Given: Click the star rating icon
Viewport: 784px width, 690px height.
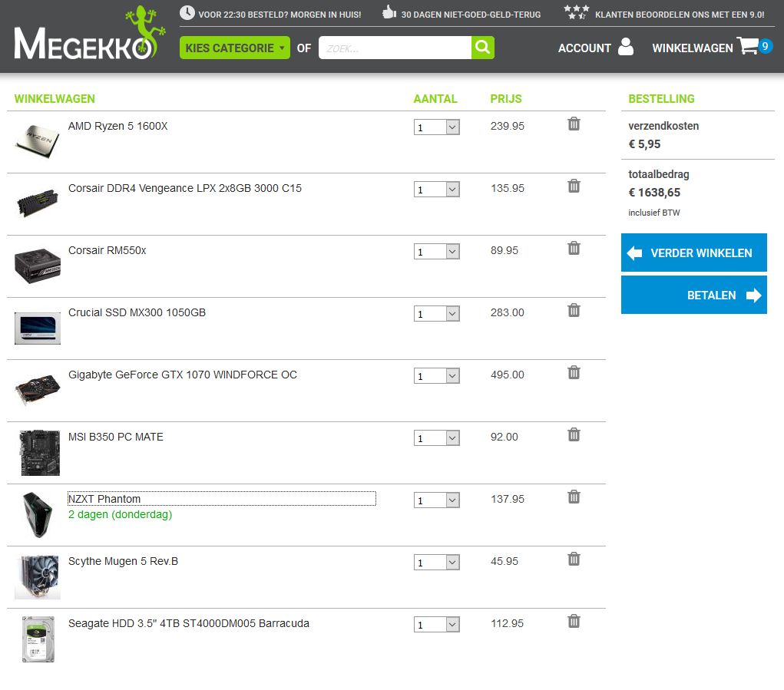Looking at the screenshot, I should coord(576,12).
